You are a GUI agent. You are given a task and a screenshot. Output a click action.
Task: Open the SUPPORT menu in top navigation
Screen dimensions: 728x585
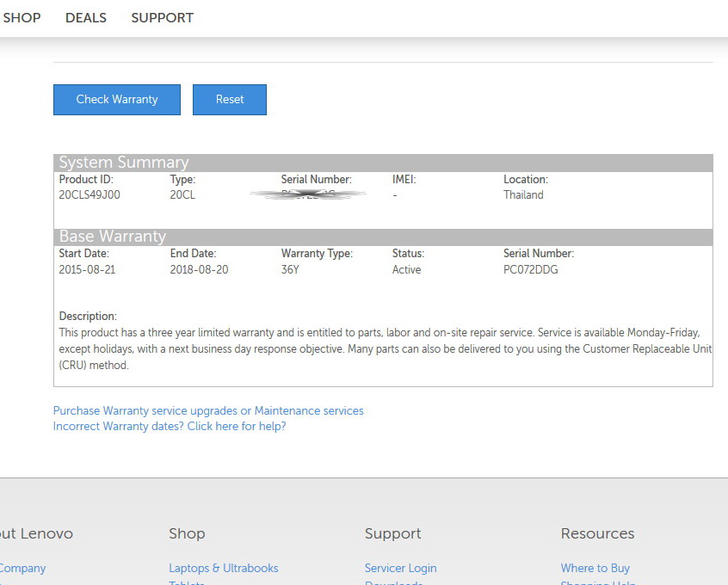tap(162, 18)
